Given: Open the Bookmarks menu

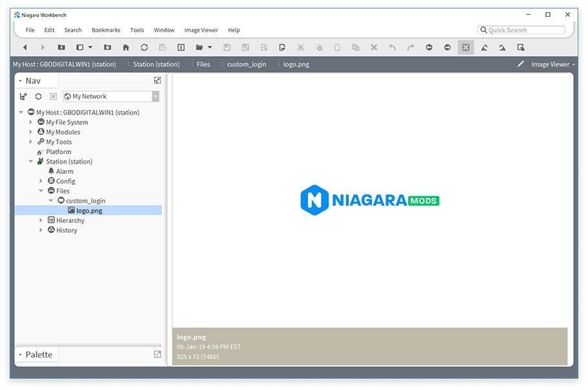Looking at the screenshot, I should (x=105, y=30).
